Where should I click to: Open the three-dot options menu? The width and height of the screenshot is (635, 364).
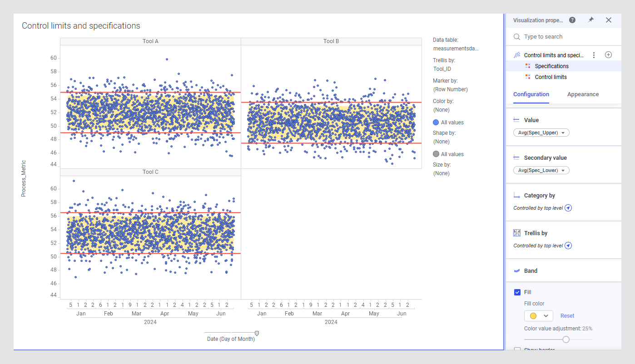(x=594, y=55)
